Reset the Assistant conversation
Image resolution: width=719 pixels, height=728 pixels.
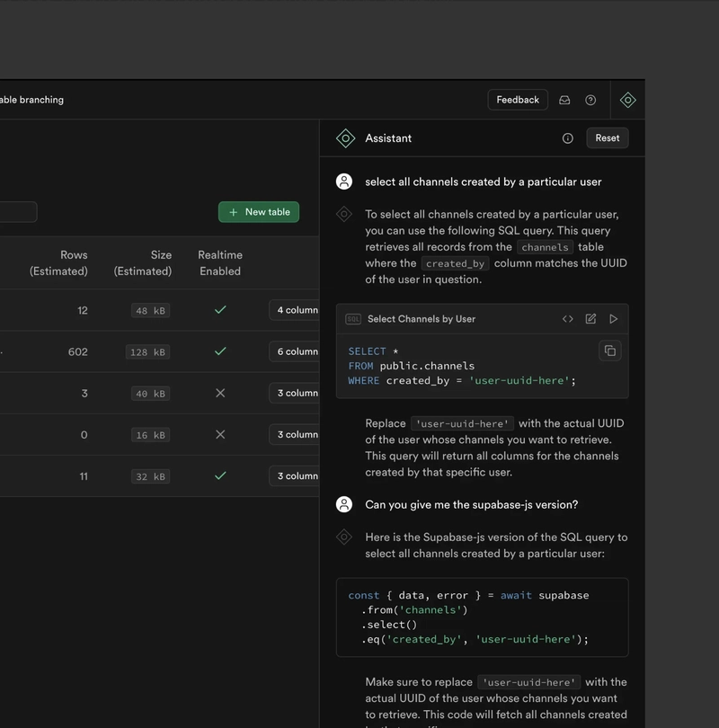(608, 138)
